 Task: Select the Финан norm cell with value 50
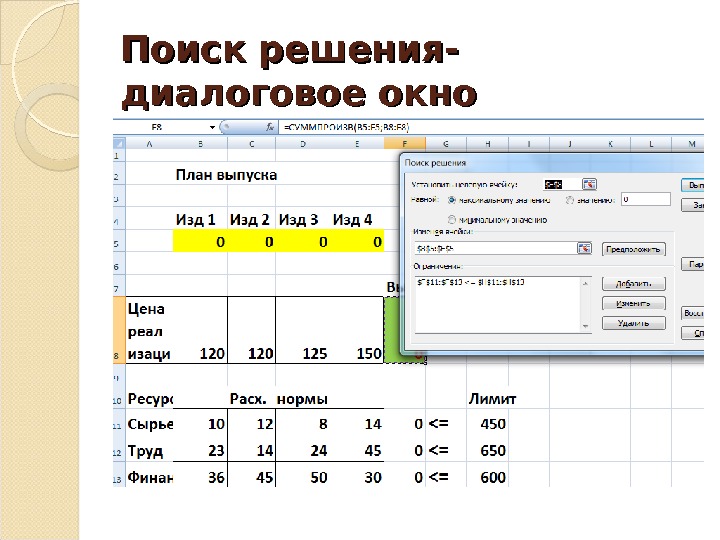(303, 477)
